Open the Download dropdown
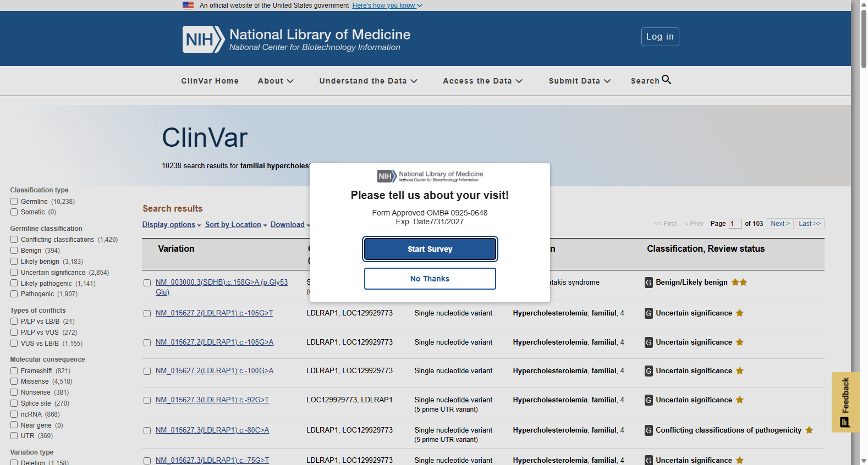 (290, 225)
